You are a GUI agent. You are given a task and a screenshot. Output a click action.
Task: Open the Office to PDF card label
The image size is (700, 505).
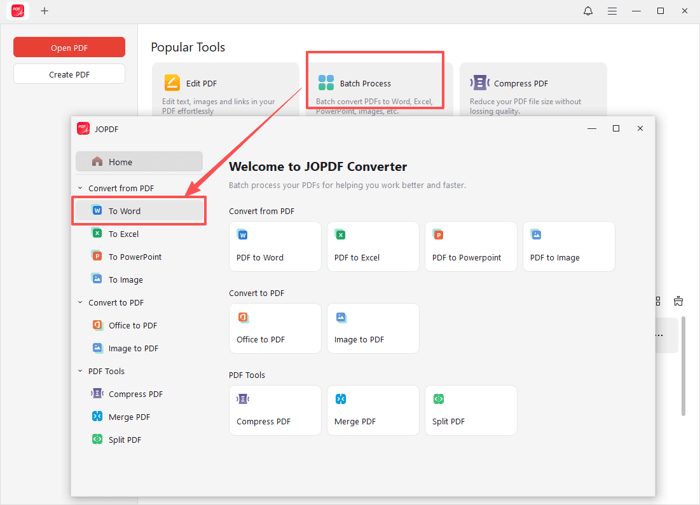click(261, 339)
